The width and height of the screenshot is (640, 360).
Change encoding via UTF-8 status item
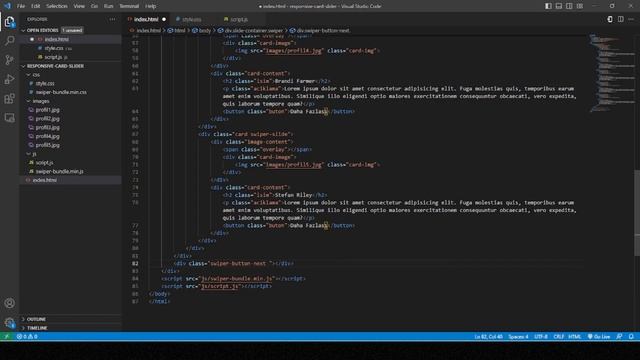(541, 337)
